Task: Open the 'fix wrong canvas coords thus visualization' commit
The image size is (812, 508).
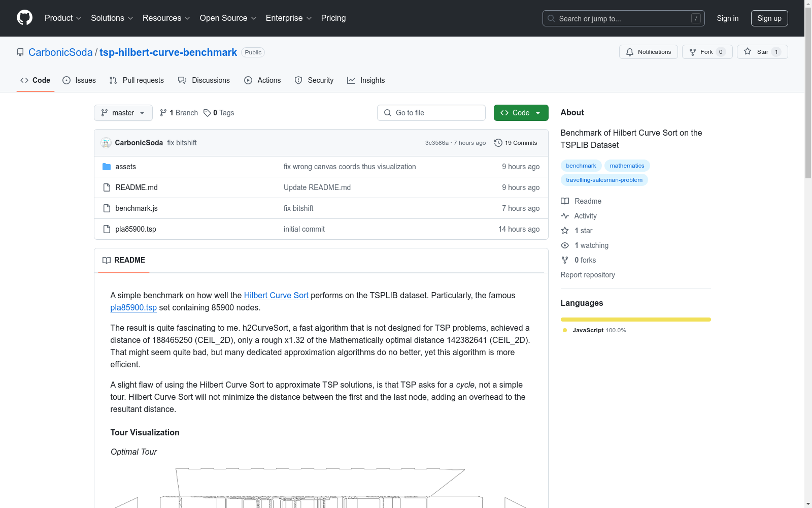Action: point(350,167)
